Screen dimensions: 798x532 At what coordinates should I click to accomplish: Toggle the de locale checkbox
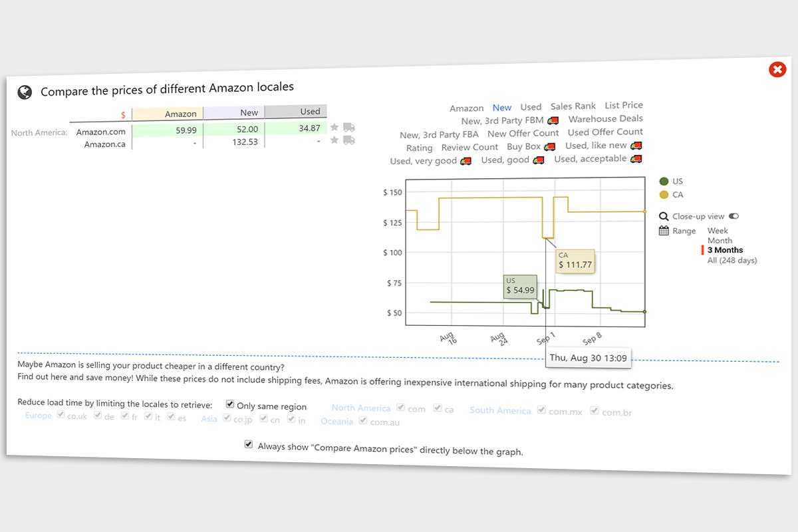pos(98,416)
